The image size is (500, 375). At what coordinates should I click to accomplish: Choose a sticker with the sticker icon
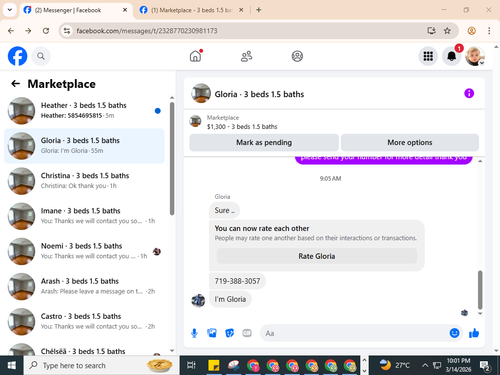point(230,333)
